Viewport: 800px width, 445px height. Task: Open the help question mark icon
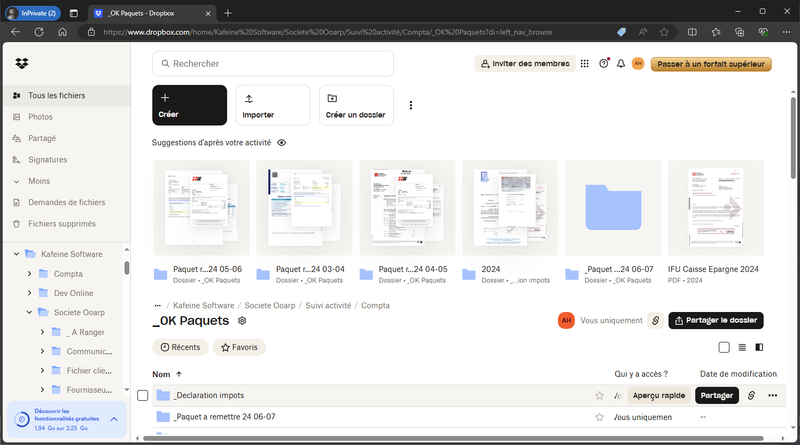[604, 64]
